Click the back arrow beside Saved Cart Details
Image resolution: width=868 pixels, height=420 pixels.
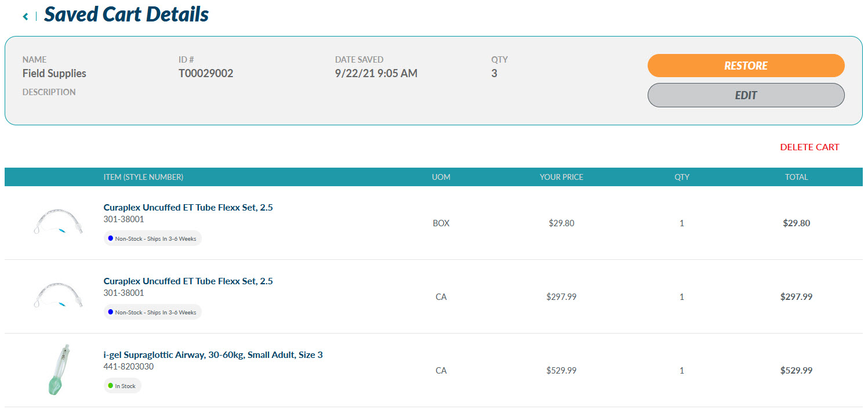(26, 16)
